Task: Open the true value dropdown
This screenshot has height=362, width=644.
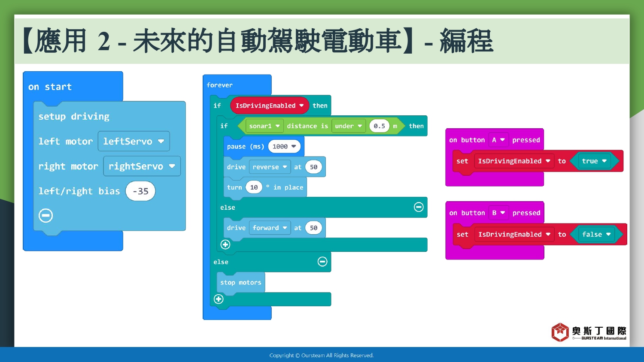Action: [x=594, y=161]
